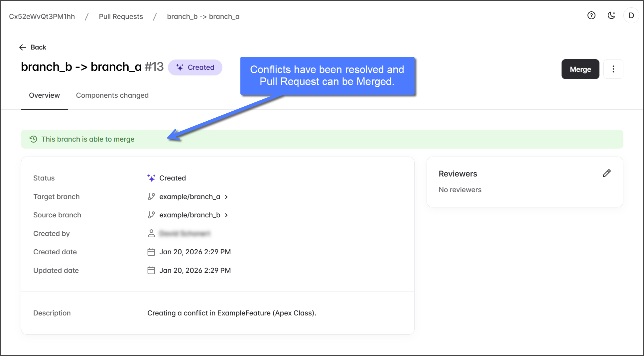Click the Created status badge in the title
Image resolution: width=644 pixels, height=356 pixels.
pos(195,67)
